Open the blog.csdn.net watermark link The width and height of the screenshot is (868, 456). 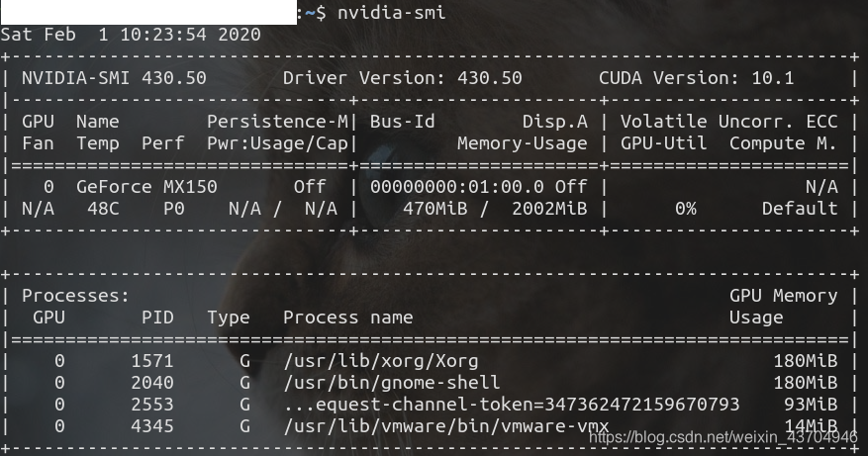[723, 437]
